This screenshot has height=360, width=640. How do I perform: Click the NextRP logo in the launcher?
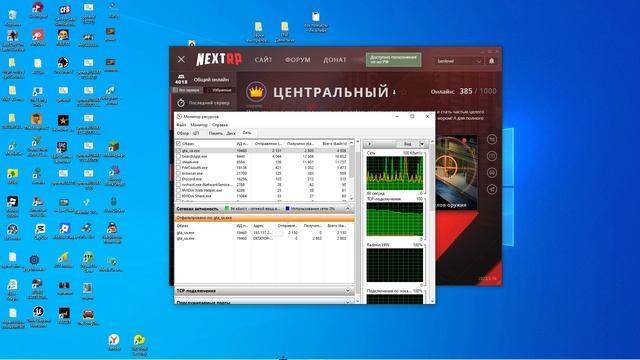coord(219,60)
